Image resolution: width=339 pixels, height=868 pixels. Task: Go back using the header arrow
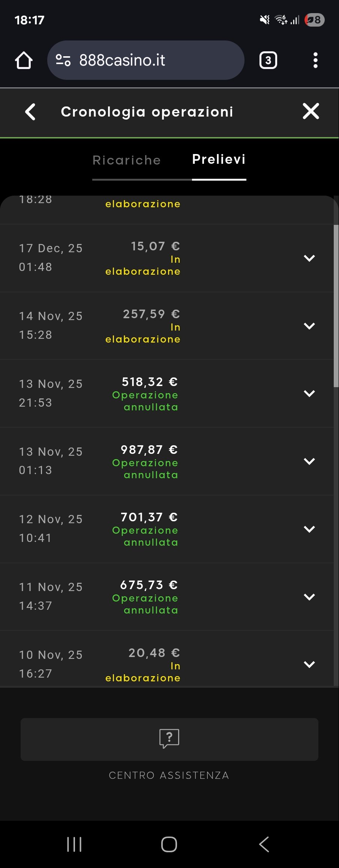30,112
